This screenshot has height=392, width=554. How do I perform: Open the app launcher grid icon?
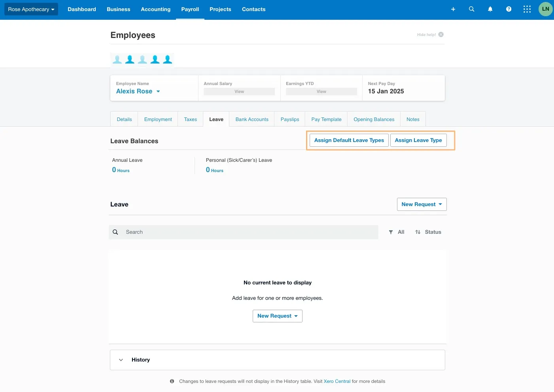527,9
